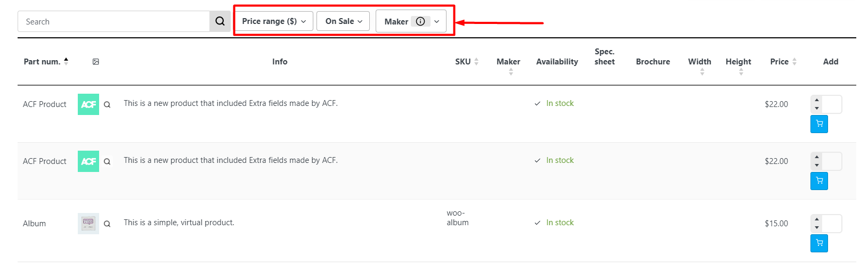The height and width of the screenshot is (263, 868).
Task: Click the image column header icon
Action: 96,62
